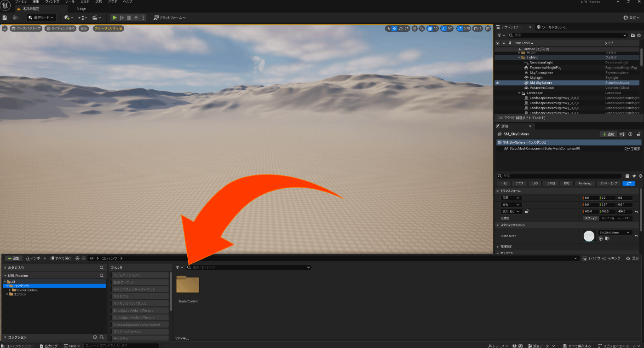
Task: Click the content browser search field
Action: pyautogui.click(x=249, y=267)
